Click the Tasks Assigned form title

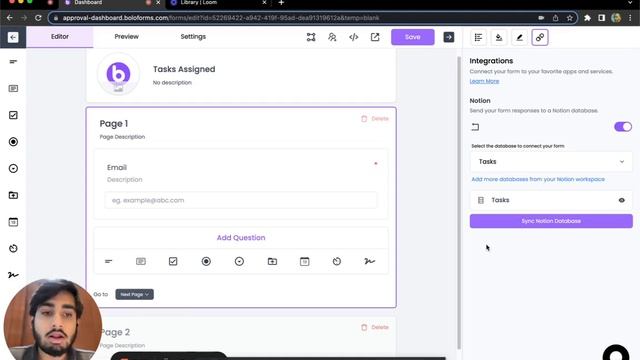click(x=184, y=69)
